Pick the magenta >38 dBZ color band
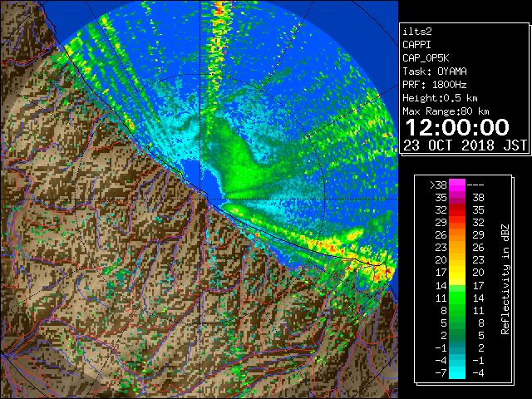The image size is (532, 399). 457,185
